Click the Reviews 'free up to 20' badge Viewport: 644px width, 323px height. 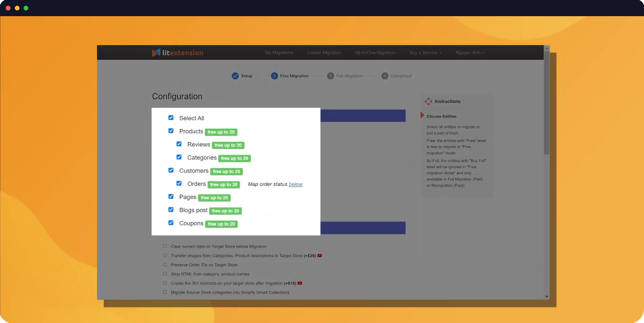(228, 145)
